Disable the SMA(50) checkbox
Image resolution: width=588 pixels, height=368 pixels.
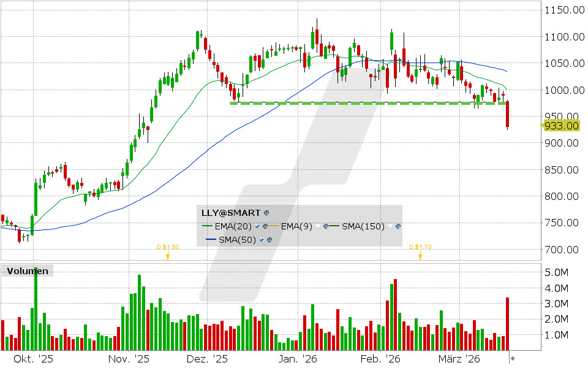261,239
